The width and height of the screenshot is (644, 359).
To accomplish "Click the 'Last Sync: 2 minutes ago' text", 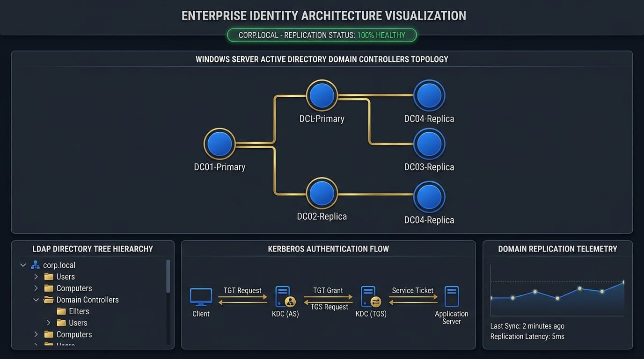I will click(527, 326).
